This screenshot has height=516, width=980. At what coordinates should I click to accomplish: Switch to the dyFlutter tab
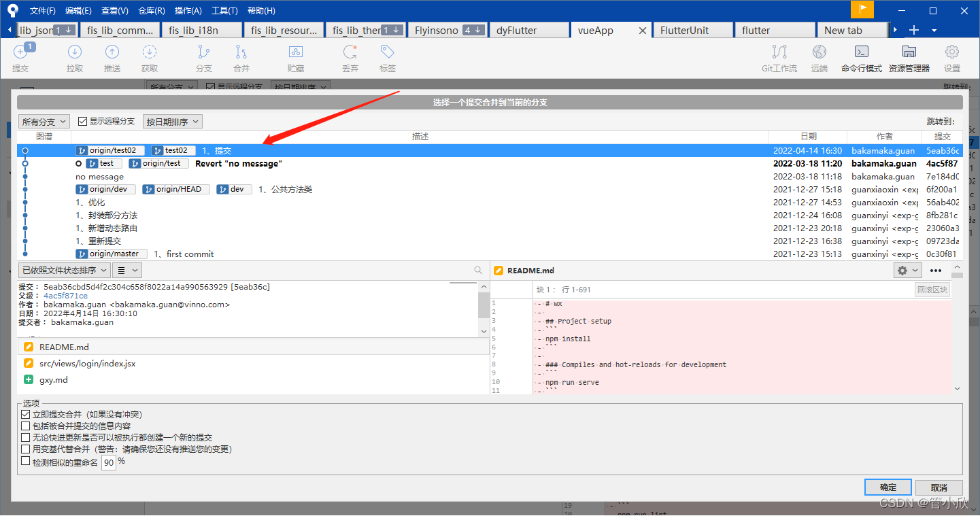coord(528,30)
